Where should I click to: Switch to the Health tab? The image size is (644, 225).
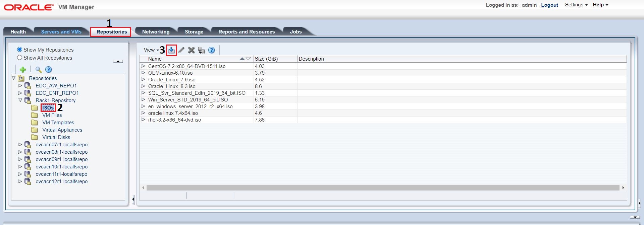(x=18, y=32)
